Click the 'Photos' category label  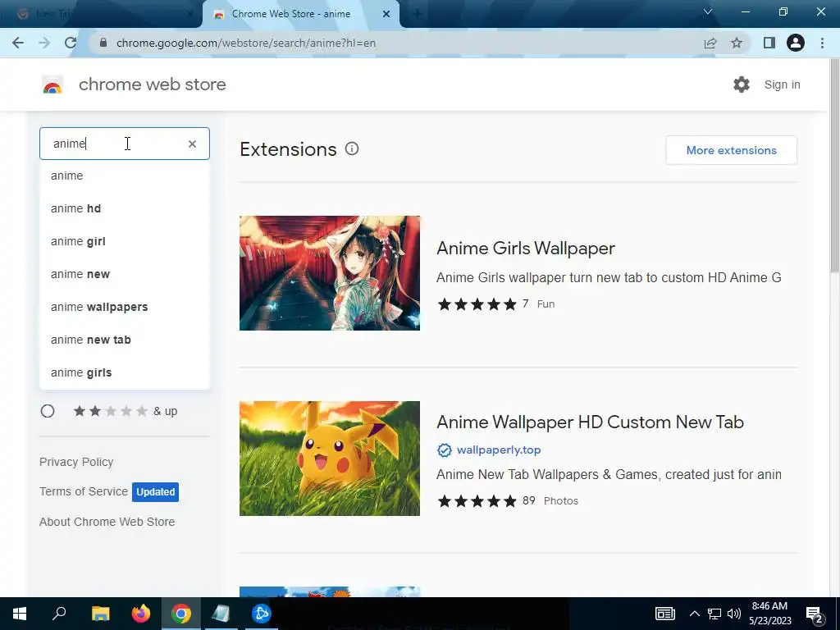pos(561,501)
